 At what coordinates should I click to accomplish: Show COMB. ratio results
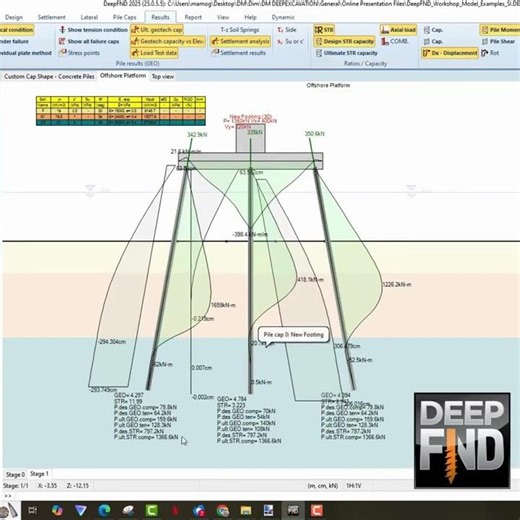(395, 42)
